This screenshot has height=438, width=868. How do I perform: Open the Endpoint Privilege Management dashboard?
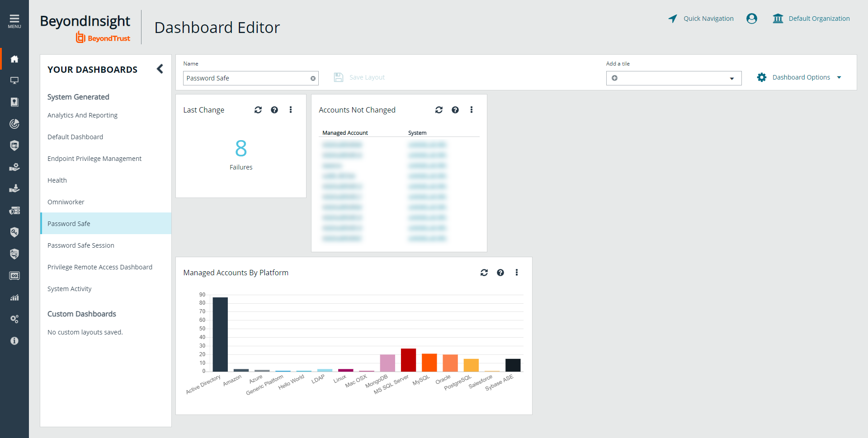94,159
